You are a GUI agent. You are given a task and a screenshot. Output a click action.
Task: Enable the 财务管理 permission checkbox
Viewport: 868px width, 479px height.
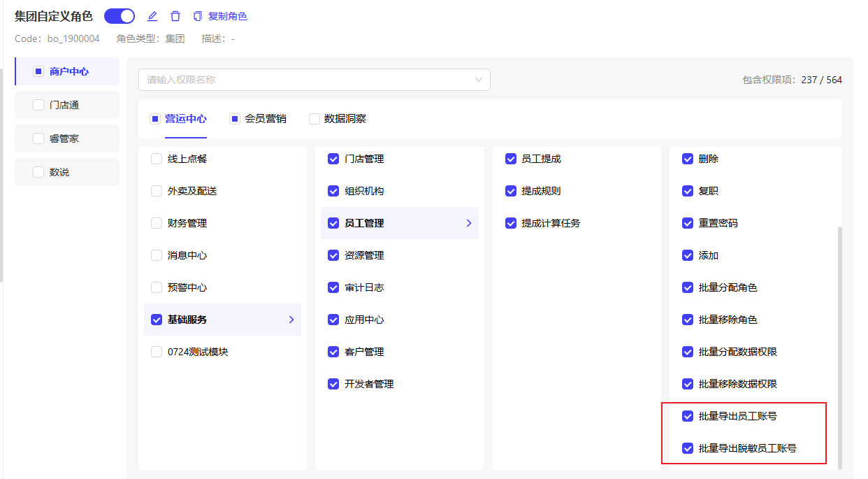[157, 223]
